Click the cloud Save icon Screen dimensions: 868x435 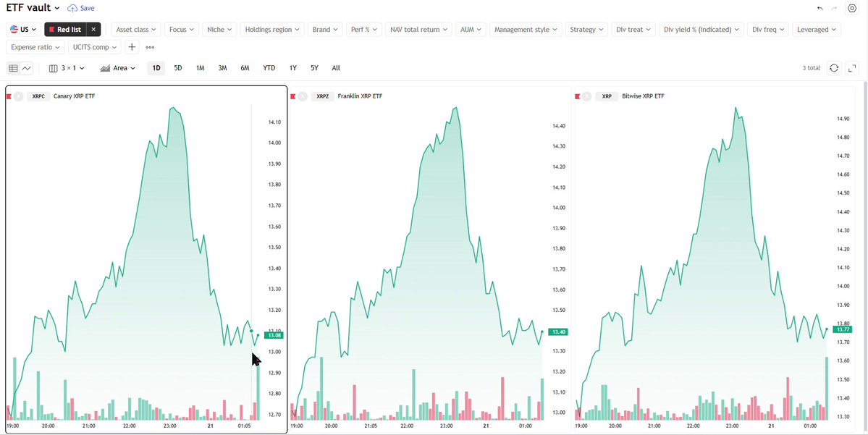point(72,8)
